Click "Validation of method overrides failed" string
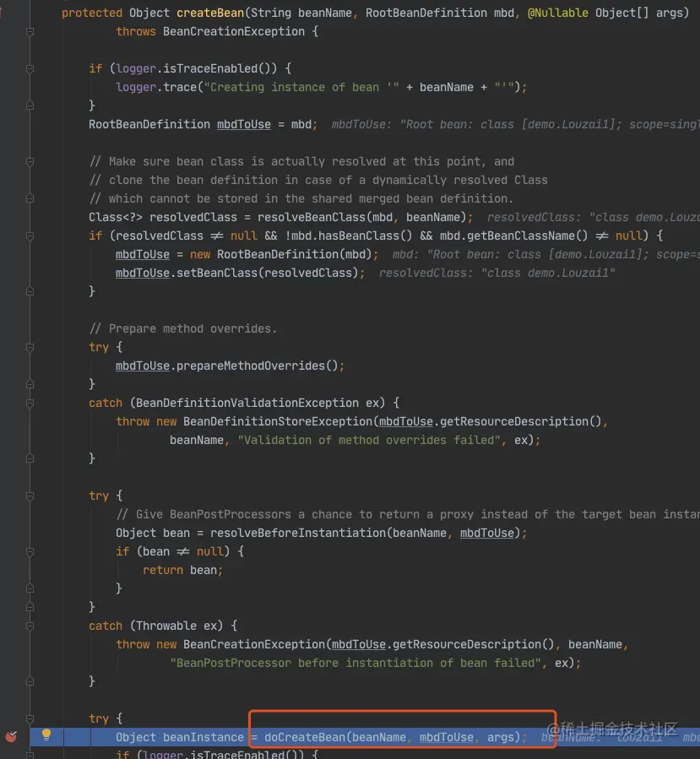This screenshot has height=759, width=700. [x=369, y=440]
